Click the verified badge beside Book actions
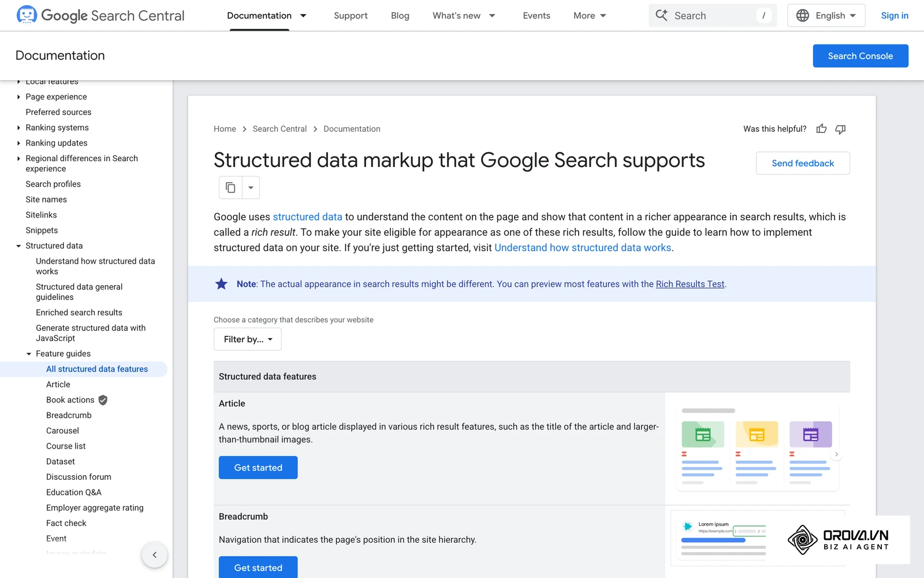Screen dimensions: 924x578 tap(103, 400)
